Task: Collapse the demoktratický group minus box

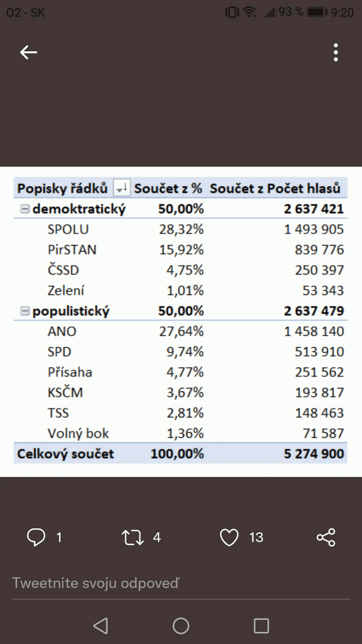Action: [x=25, y=209]
